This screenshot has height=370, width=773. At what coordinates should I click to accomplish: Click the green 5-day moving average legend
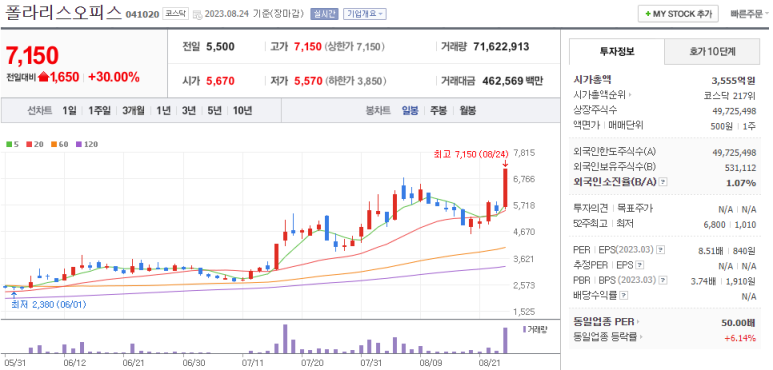click(12, 144)
